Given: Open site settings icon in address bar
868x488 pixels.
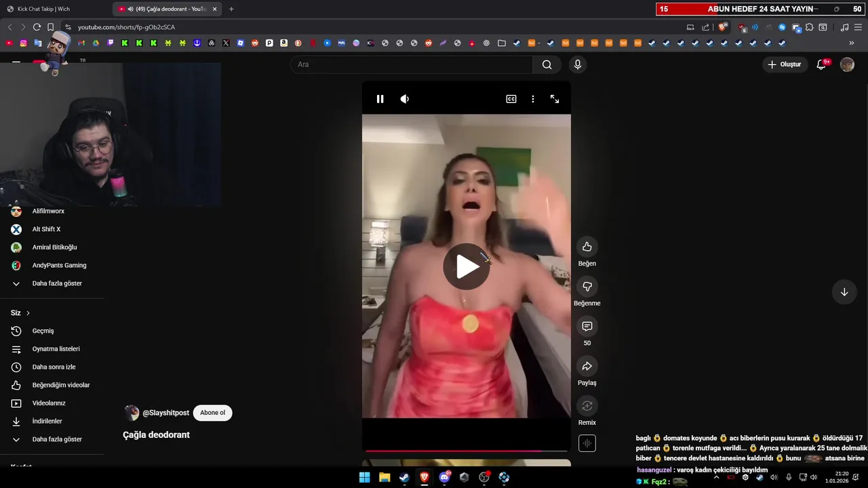Looking at the screenshot, I should tap(68, 27).
